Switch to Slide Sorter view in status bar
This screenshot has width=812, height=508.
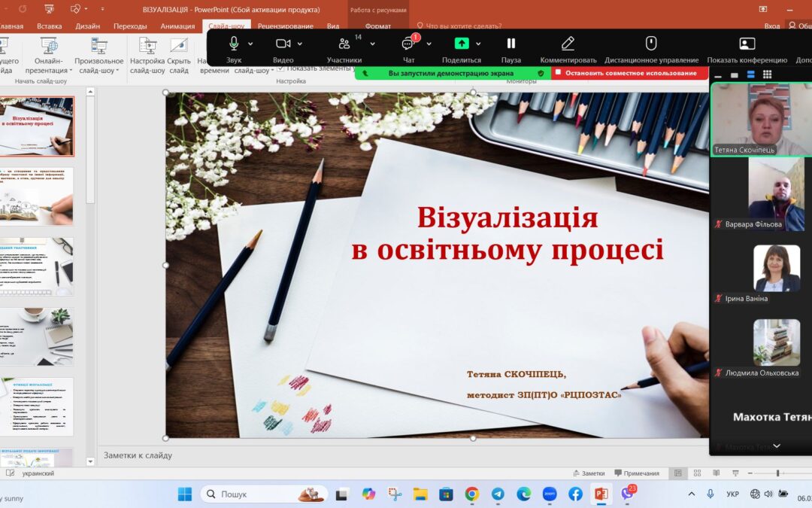pyautogui.click(x=698, y=472)
